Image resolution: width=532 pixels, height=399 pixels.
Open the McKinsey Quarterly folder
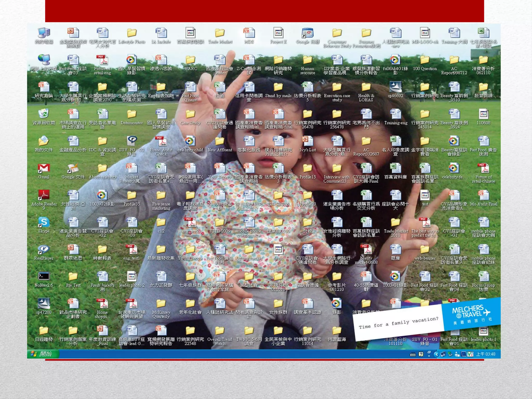tap(161, 304)
